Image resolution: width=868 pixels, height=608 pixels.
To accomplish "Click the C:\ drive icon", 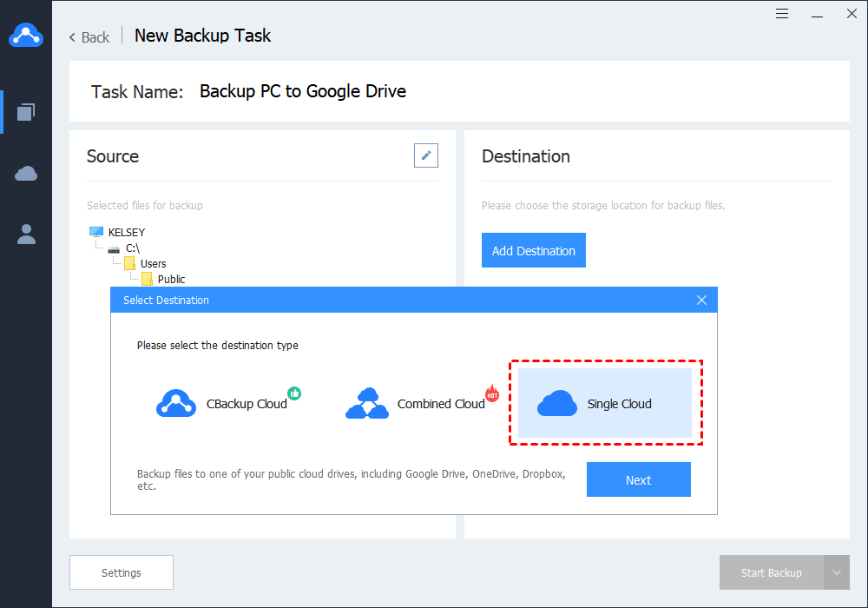I will (114, 250).
